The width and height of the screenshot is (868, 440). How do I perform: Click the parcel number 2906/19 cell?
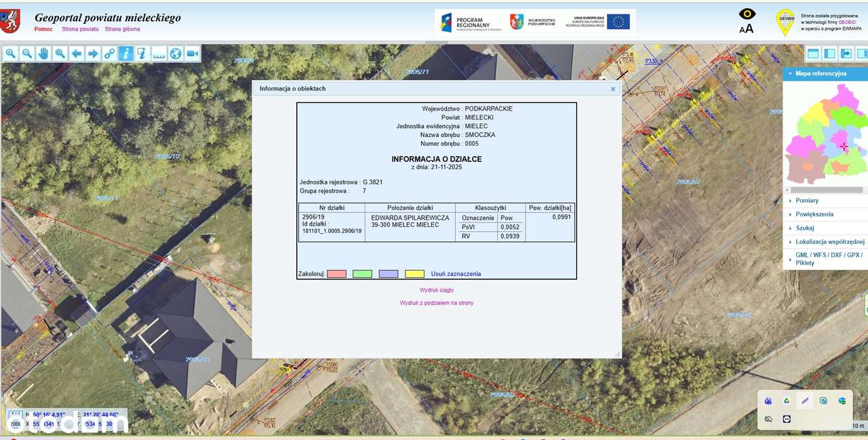313,218
